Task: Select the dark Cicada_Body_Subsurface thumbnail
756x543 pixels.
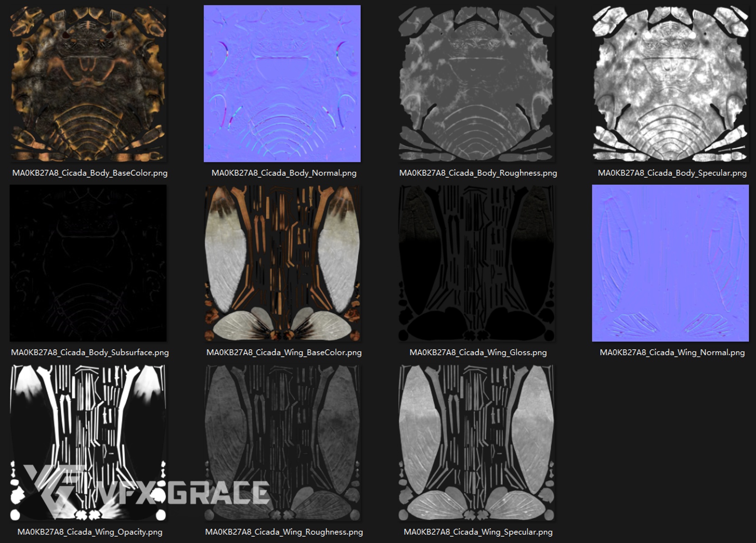Action: 88,263
